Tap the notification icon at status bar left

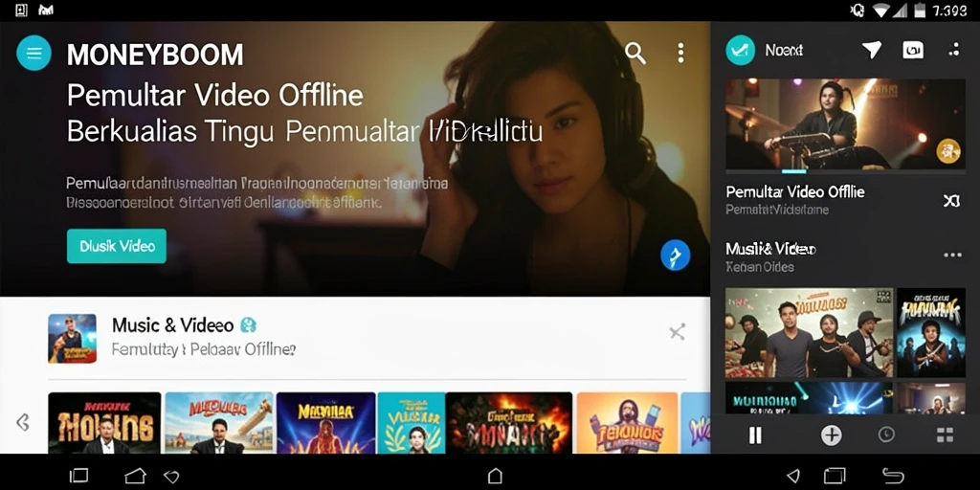21,10
